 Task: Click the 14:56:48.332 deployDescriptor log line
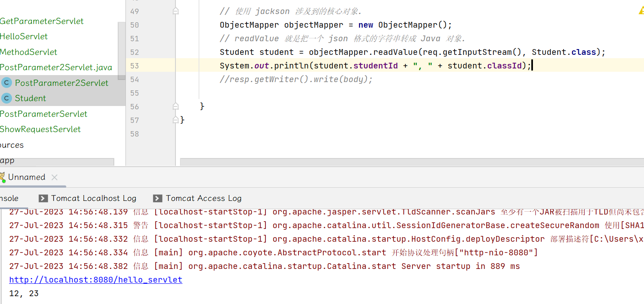pos(326,239)
